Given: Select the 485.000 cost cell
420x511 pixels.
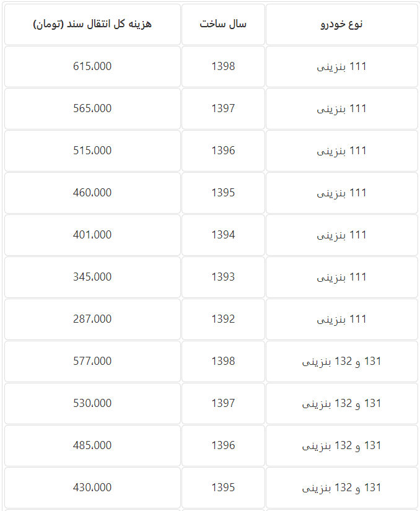Looking at the screenshot, I should coord(92,445).
